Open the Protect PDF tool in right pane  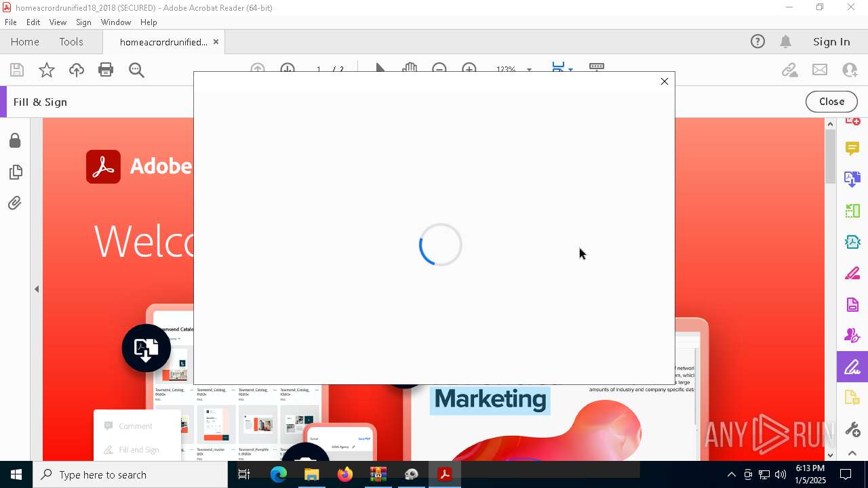click(x=852, y=305)
